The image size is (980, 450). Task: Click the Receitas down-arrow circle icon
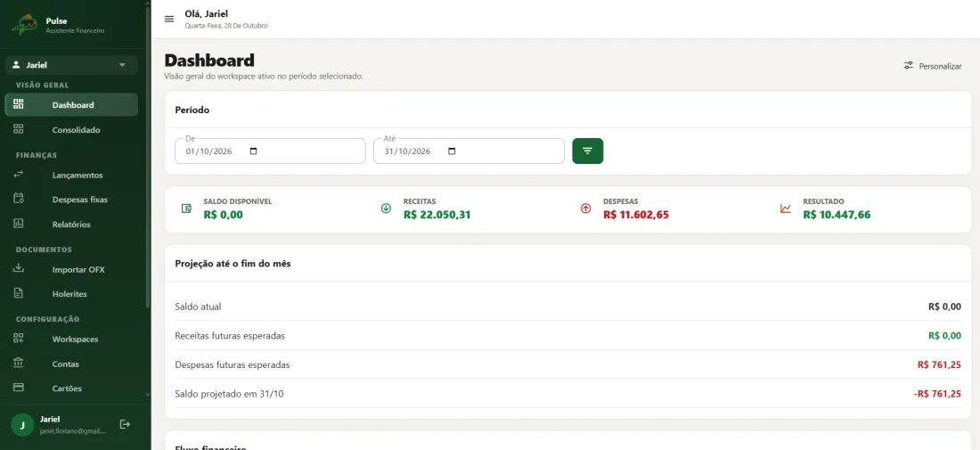pos(386,209)
